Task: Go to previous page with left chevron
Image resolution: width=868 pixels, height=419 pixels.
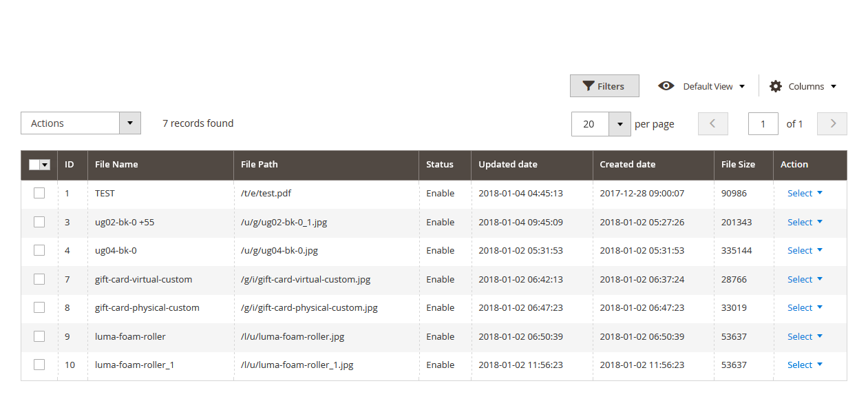Action: [x=712, y=124]
